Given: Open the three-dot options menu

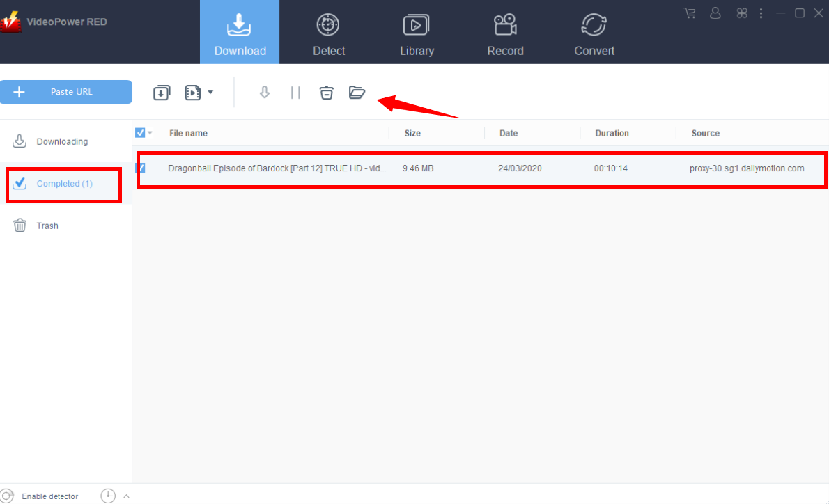Looking at the screenshot, I should click(761, 13).
